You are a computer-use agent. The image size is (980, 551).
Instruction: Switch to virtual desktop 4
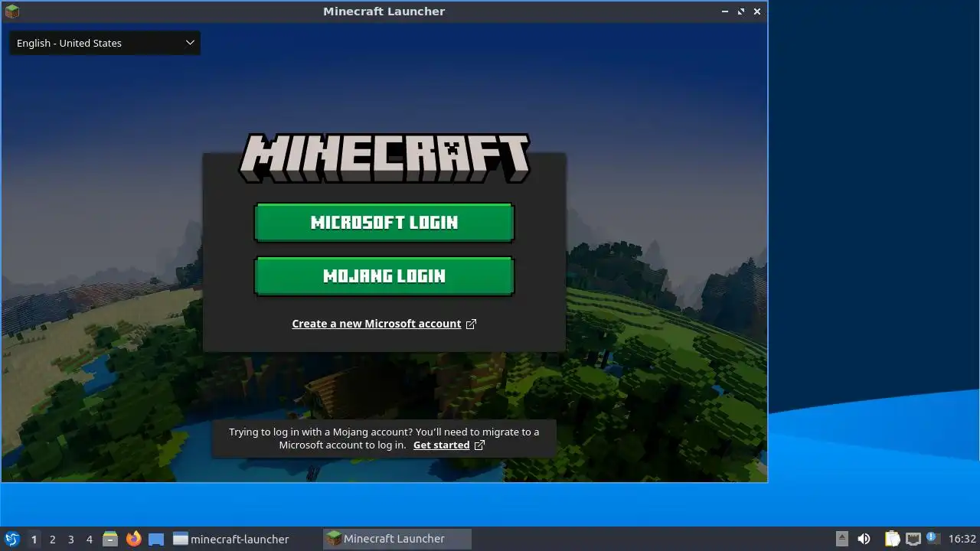click(x=89, y=539)
